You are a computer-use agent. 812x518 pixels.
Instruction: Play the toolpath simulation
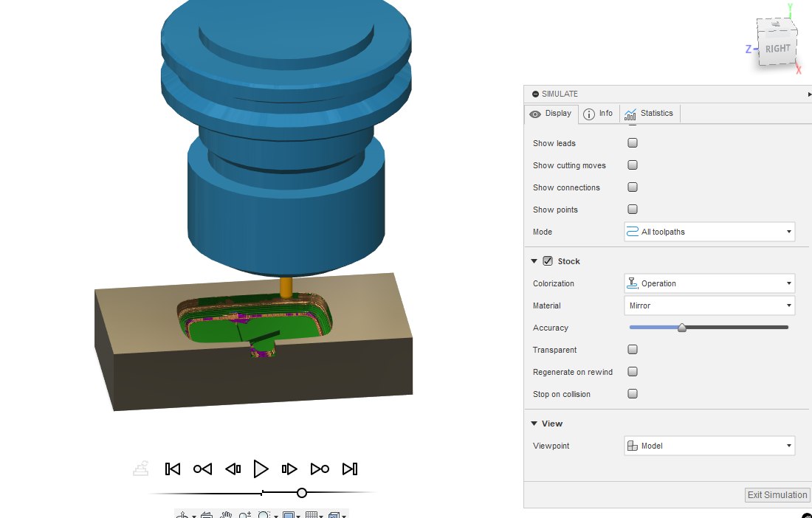coord(261,469)
